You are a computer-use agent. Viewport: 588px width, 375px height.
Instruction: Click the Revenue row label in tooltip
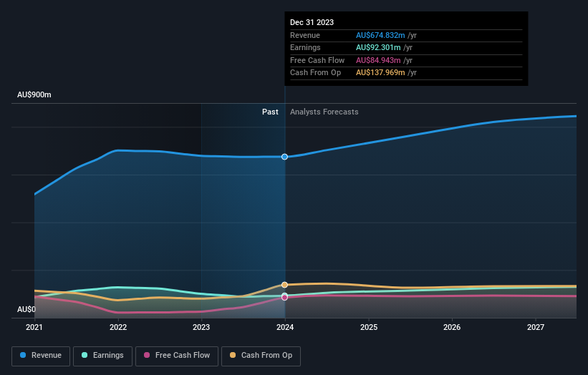coord(305,35)
